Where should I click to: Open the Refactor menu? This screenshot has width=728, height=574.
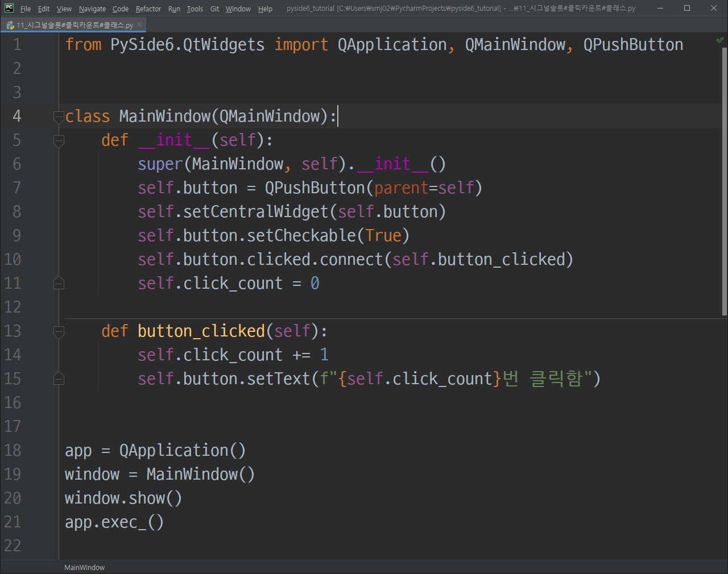pos(148,9)
